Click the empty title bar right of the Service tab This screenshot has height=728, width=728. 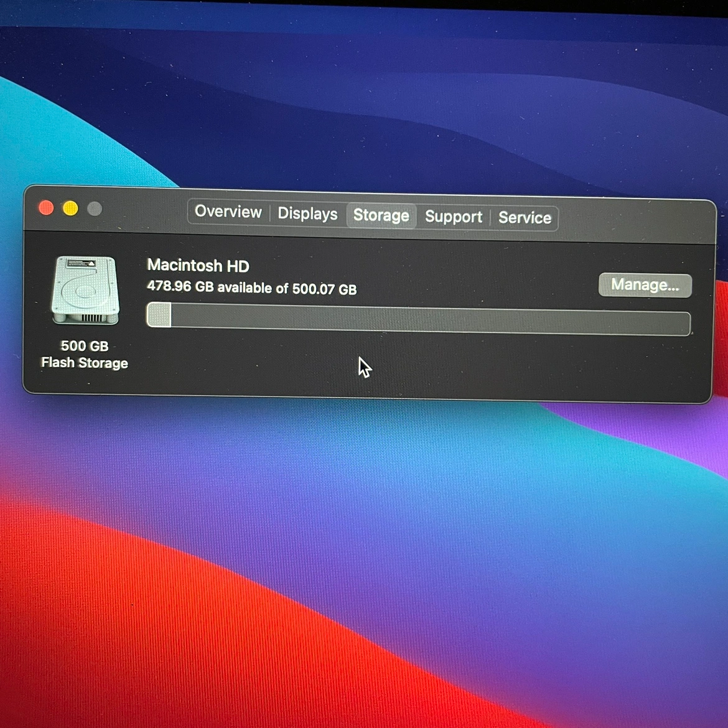pos(635,220)
